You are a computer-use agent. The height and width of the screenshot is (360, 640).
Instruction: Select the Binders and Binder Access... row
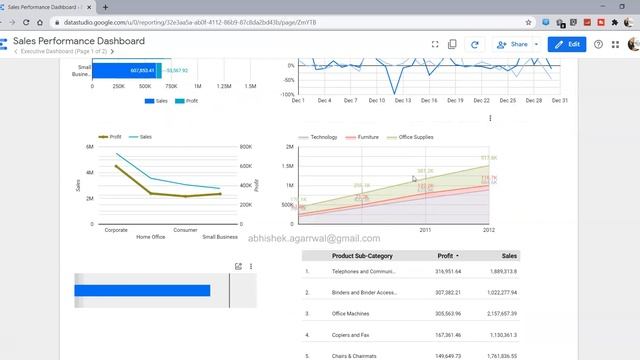(411, 293)
